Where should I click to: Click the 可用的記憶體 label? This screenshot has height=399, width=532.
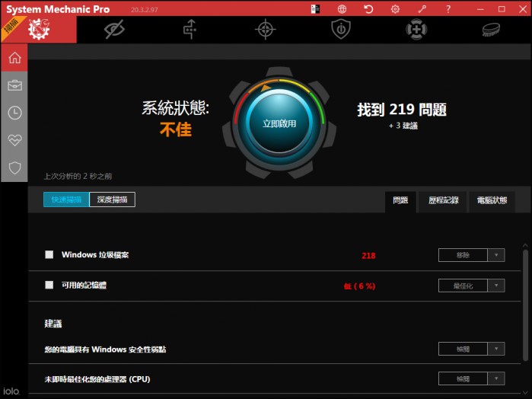click(x=84, y=286)
